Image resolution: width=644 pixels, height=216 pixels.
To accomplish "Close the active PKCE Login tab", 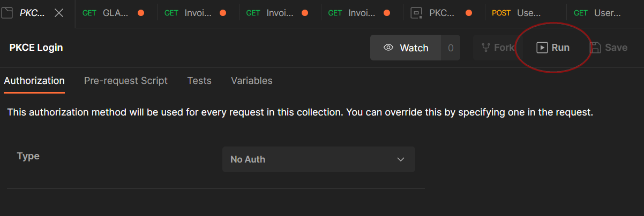I will coord(59,13).
